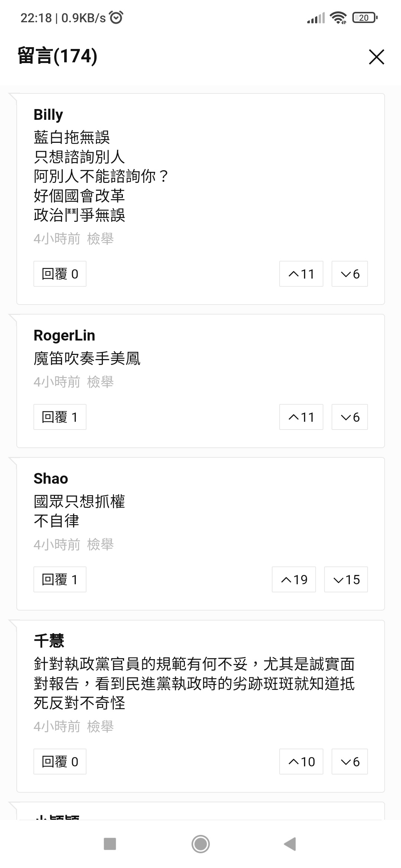Upvote 千慧's comment
The width and height of the screenshot is (401, 868).
[301, 762]
